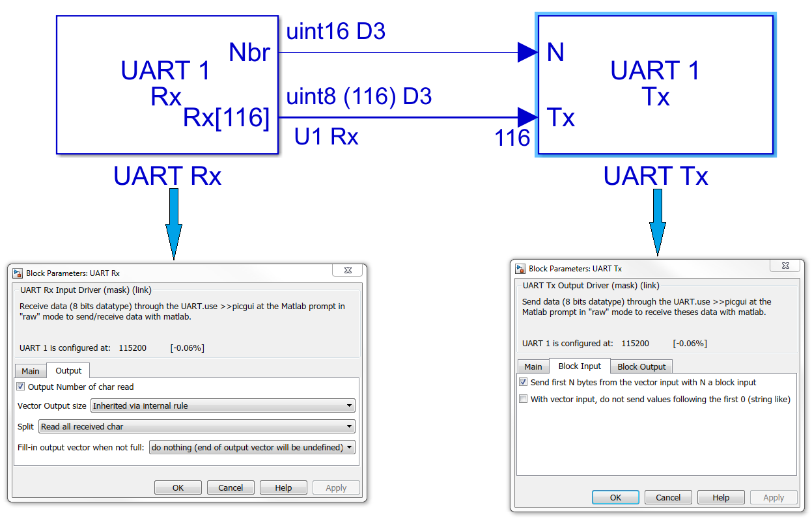Select the U1 Rx signal line label
Image resolution: width=812 pixels, height=520 pixels.
(326, 136)
